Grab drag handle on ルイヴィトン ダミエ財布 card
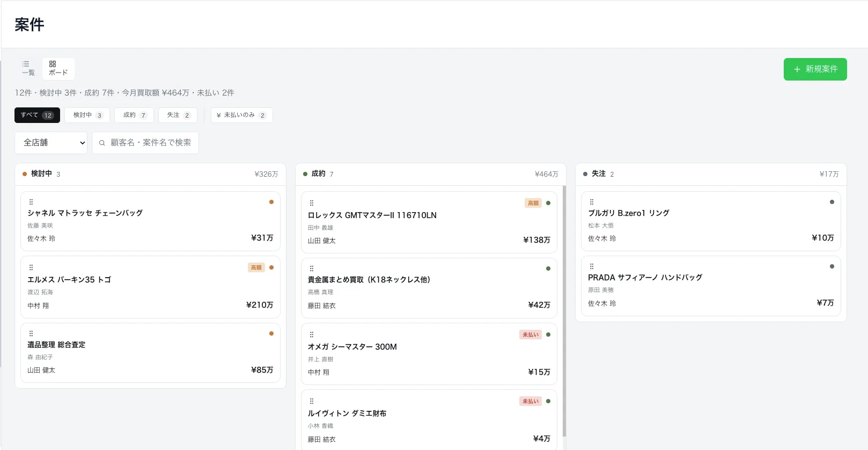This screenshot has height=450, width=868. point(312,401)
